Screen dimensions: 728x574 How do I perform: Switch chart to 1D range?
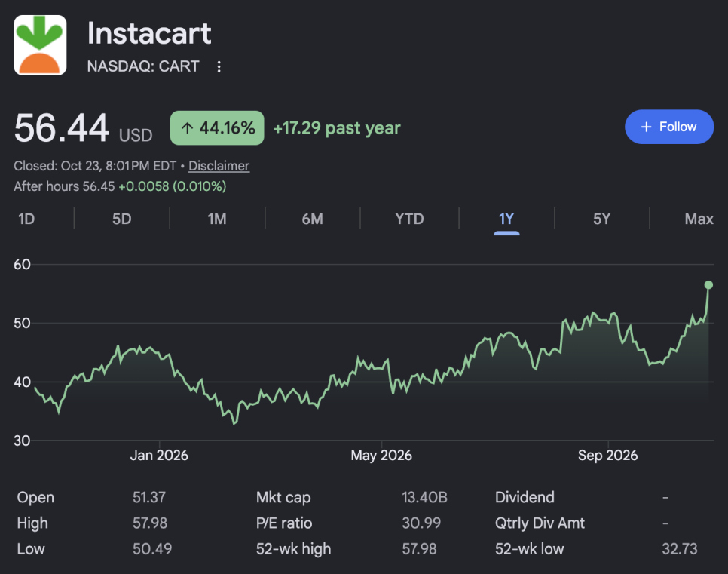[26, 219]
